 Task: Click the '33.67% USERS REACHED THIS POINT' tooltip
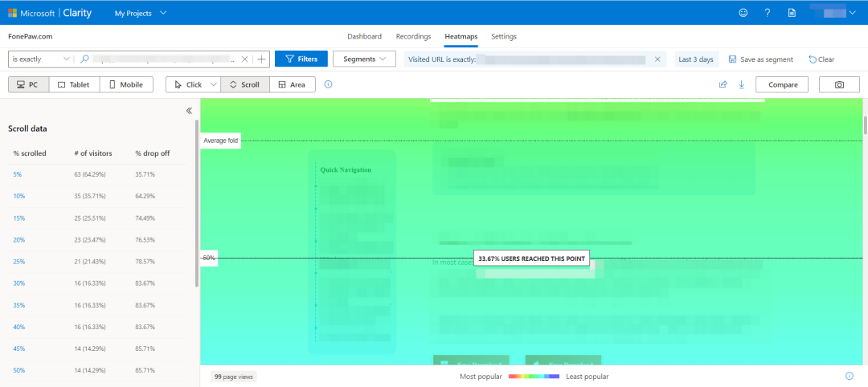pos(531,259)
